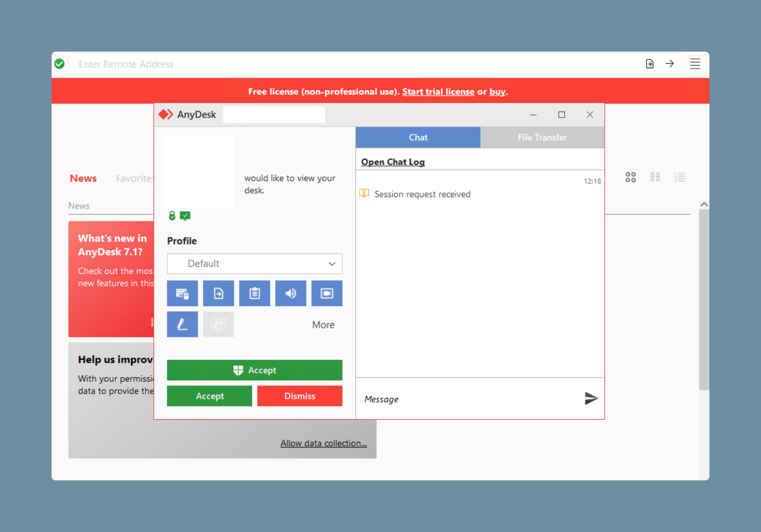Toggle the draw on screen permission
This screenshot has width=761, height=532.
click(x=182, y=324)
